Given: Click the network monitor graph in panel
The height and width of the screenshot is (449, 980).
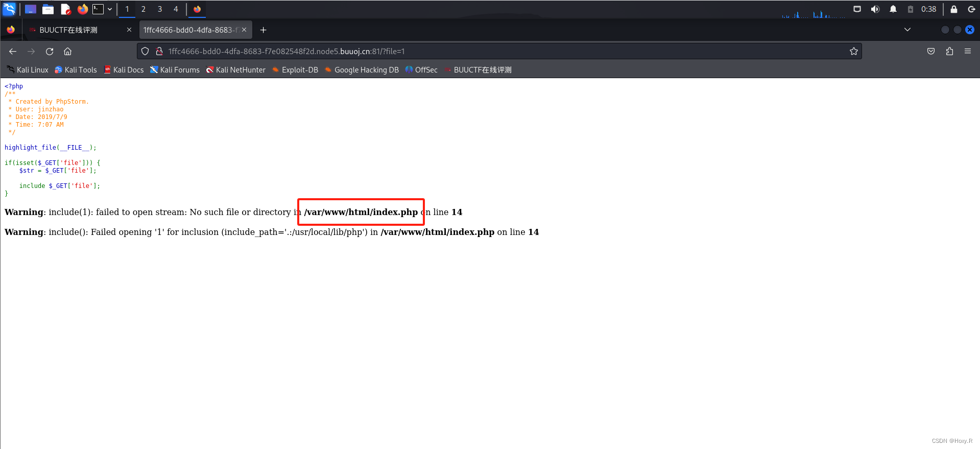Looking at the screenshot, I should [x=813, y=13].
